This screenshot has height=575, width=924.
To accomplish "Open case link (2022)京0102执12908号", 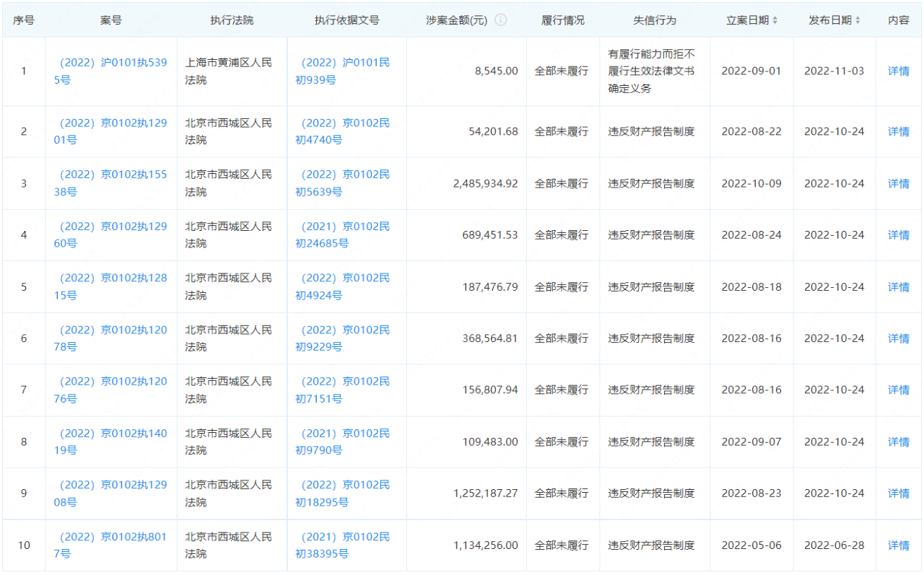I will 110,493.
